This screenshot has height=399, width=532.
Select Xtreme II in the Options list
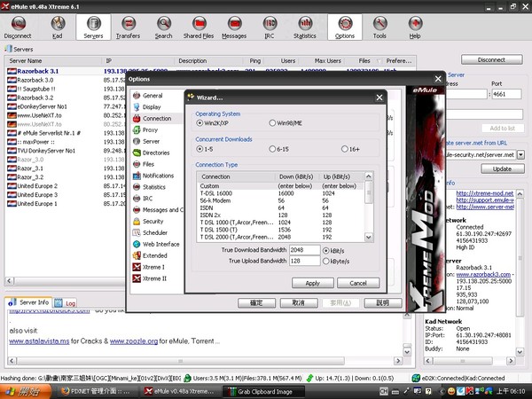(154, 279)
